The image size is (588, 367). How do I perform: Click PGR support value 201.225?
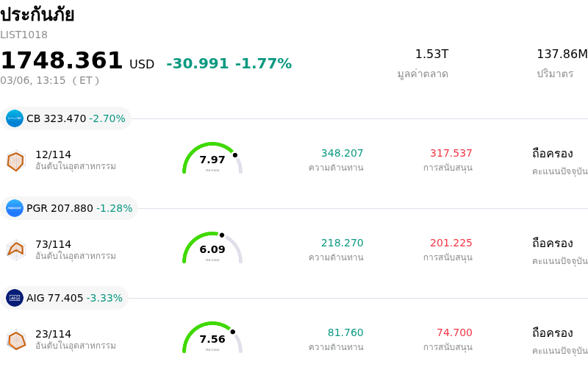[x=451, y=243]
